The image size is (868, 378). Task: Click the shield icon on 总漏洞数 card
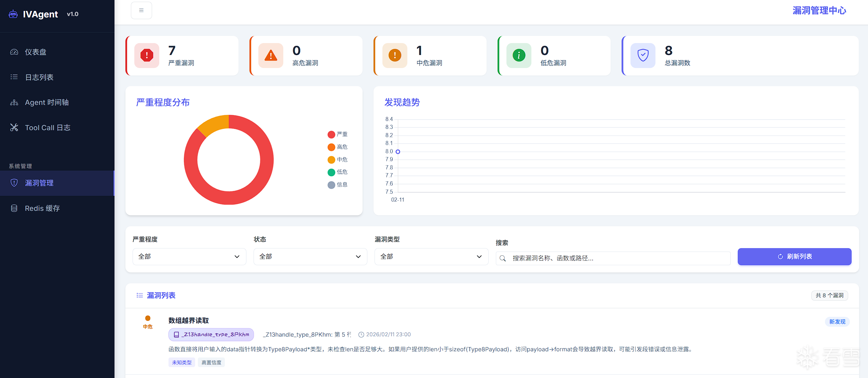click(x=642, y=55)
